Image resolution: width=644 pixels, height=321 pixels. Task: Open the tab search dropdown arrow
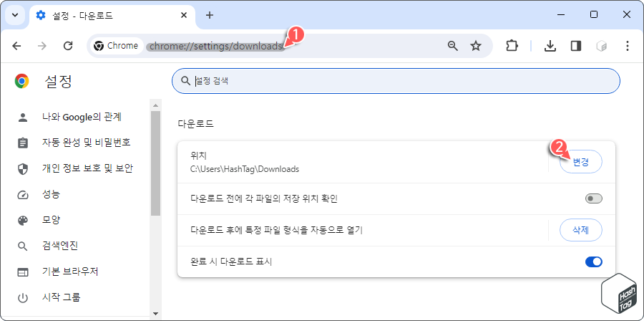(x=15, y=15)
